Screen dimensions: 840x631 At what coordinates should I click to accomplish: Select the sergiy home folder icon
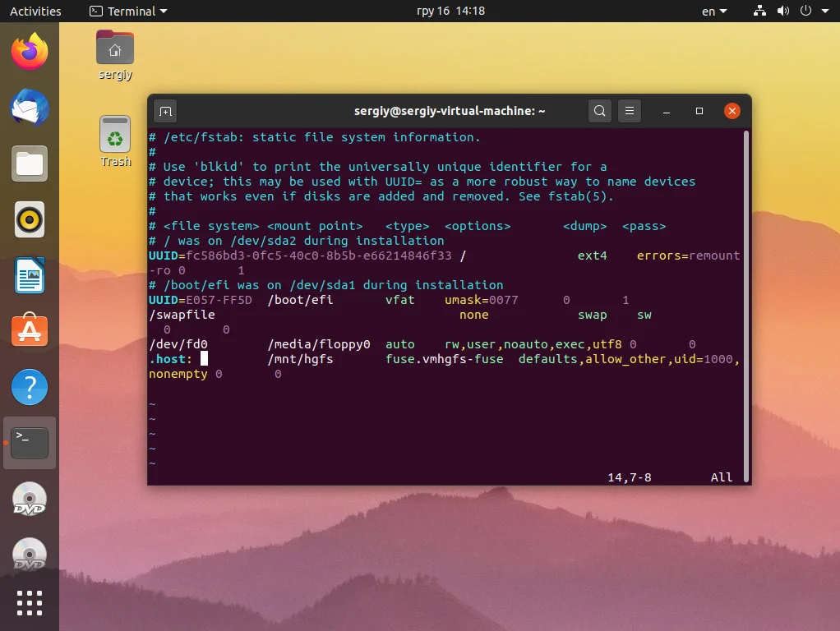115,55
